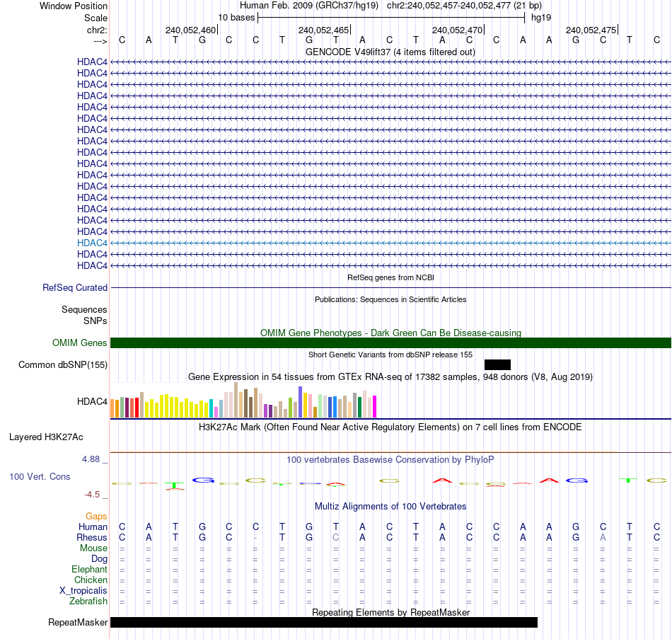Click the X_tropicalis alignment row label
The width and height of the screenshot is (672, 639).
pos(83,591)
